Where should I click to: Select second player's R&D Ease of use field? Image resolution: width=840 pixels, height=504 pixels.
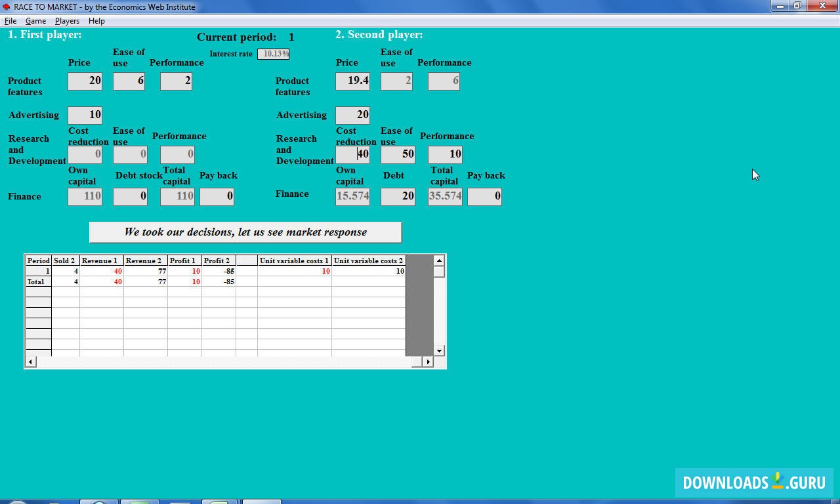(x=398, y=154)
